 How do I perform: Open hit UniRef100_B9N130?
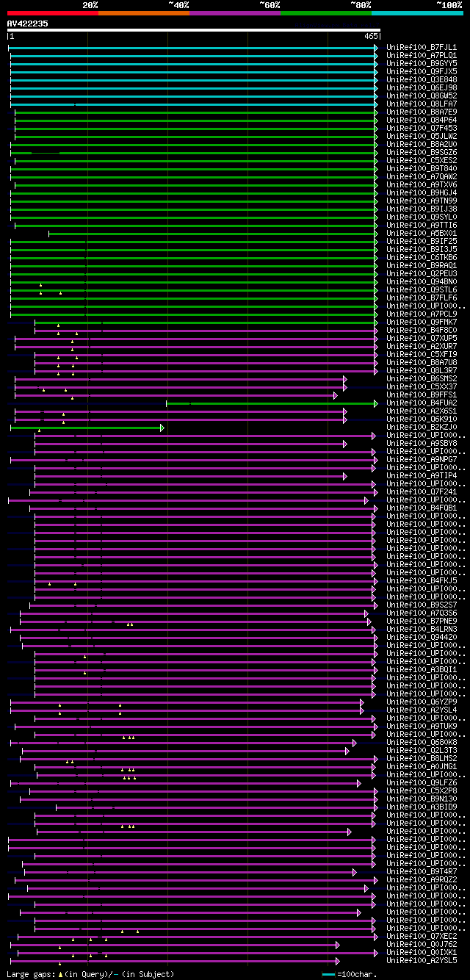[x=422, y=799]
